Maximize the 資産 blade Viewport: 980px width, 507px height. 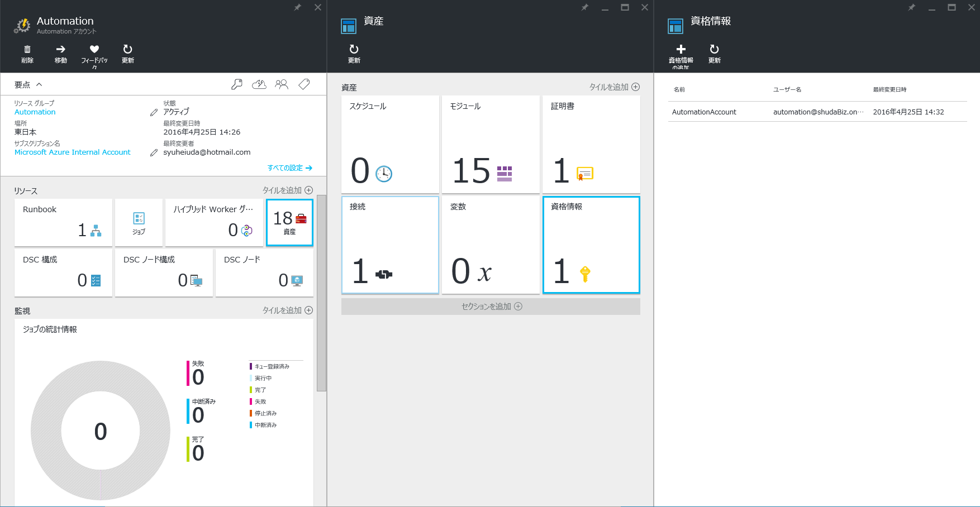[625, 7]
